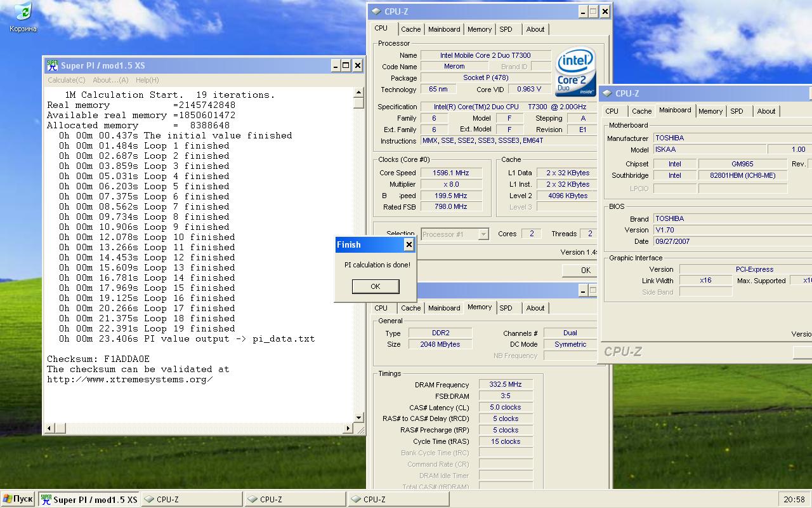Select About tab in bottom CPU-Z window
Screen dimensions: 812x508
point(535,308)
